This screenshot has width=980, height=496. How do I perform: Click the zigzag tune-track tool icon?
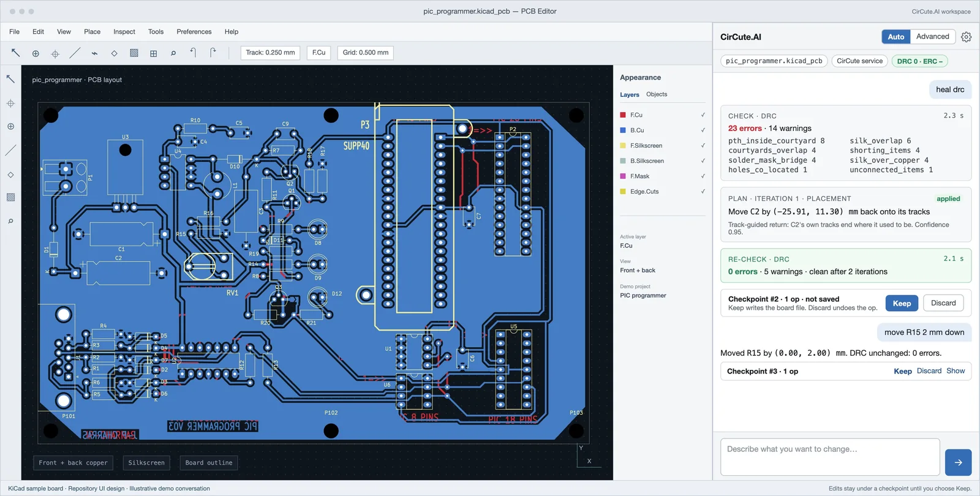pyautogui.click(x=94, y=53)
